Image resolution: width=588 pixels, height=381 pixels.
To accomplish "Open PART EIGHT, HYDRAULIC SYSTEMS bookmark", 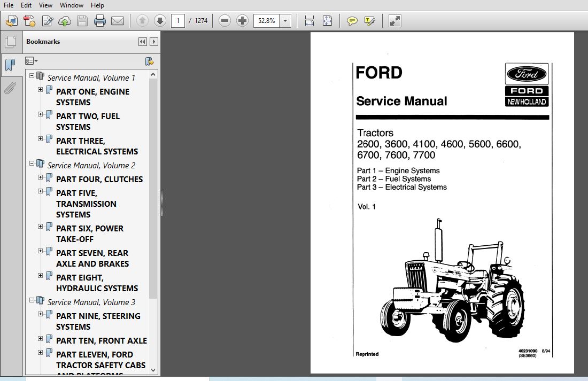I will 97,283.
